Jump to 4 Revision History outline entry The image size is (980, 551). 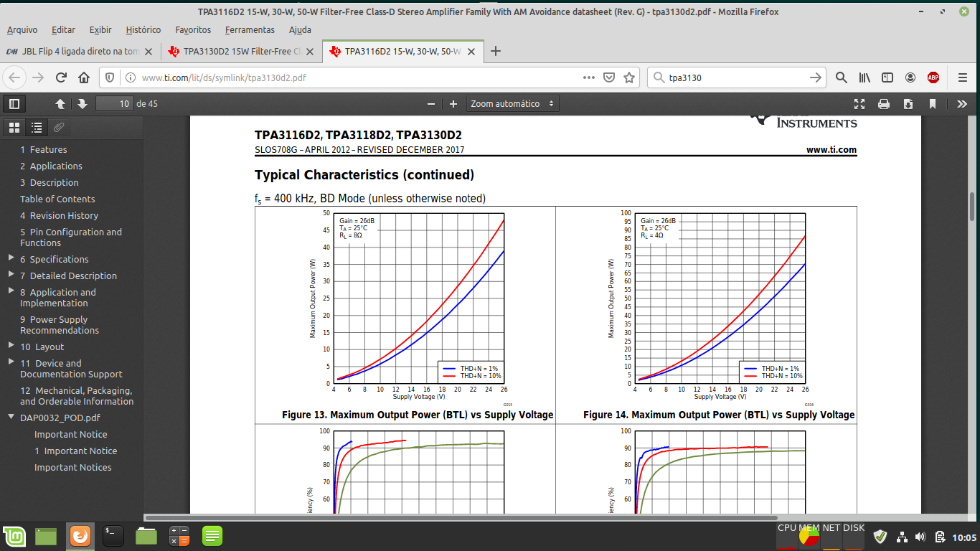point(59,215)
